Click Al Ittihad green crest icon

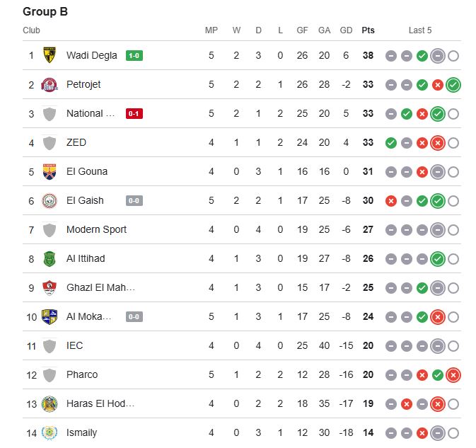click(50, 258)
